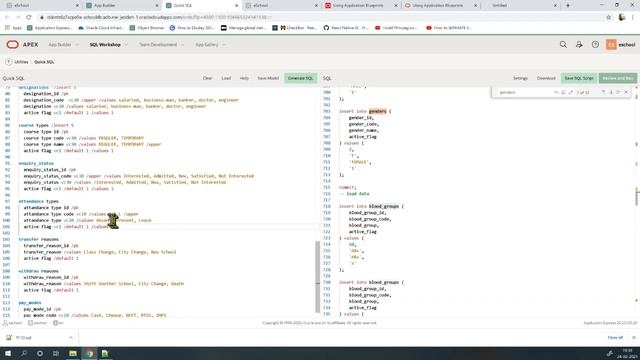Click the find box containing 'genders'
This screenshot has height=360, width=640.
[524, 92]
